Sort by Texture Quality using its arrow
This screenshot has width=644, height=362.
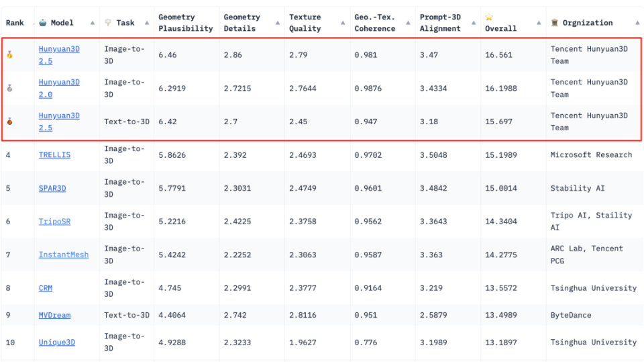(x=343, y=23)
